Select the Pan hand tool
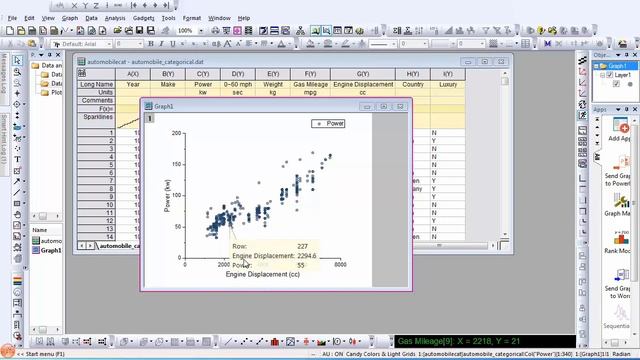The image size is (640, 360). pyautogui.click(x=17, y=214)
